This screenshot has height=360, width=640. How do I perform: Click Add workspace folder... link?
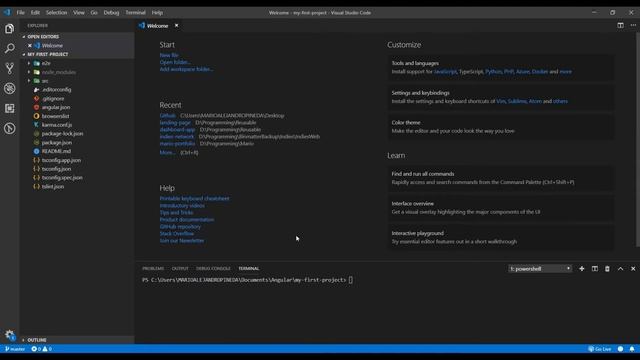tap(186, 69)
